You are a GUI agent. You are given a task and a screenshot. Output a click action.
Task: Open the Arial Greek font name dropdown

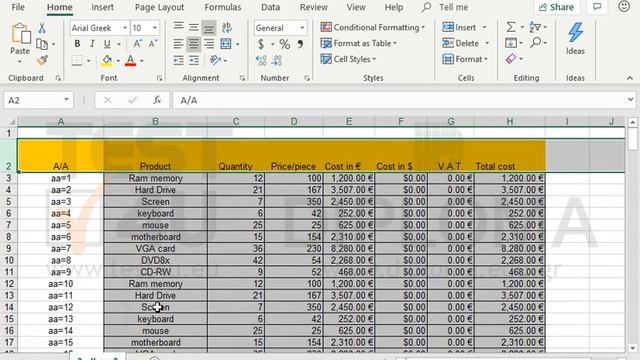coord(125,28)
